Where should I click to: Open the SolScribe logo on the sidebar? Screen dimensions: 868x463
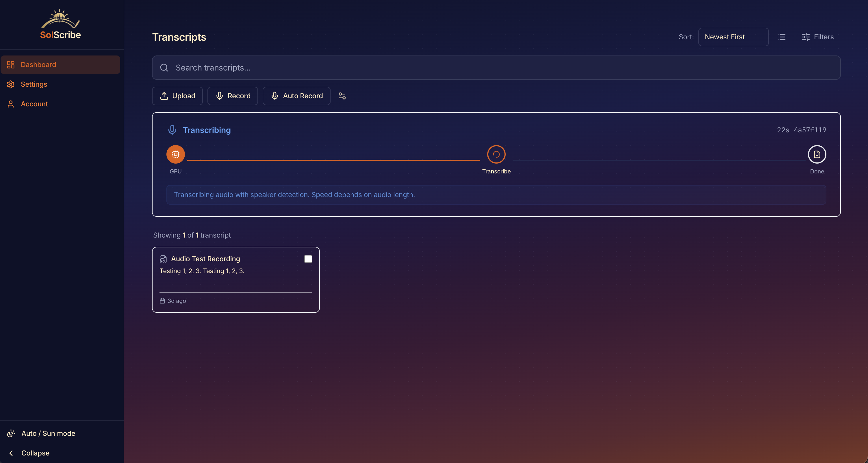(60, 24)
